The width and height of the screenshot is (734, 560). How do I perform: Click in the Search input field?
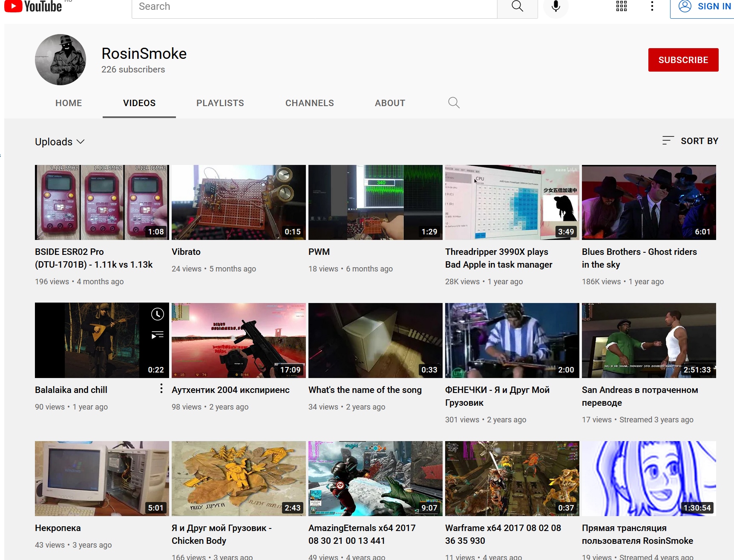[314, 7]
